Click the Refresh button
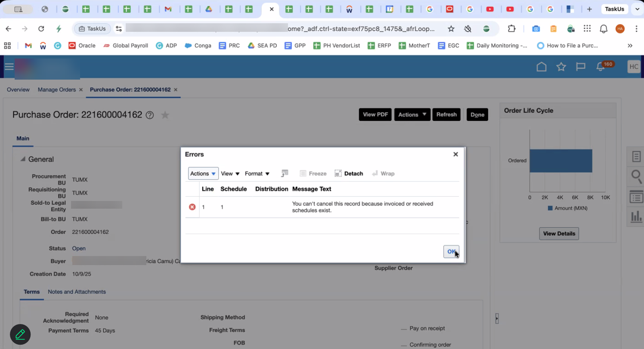 pos(446,114)
